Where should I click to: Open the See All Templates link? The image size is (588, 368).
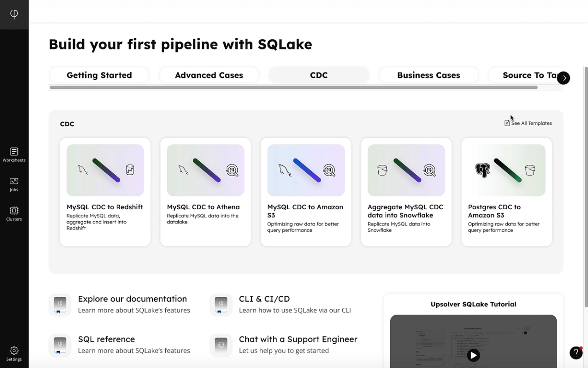[532, 123]
